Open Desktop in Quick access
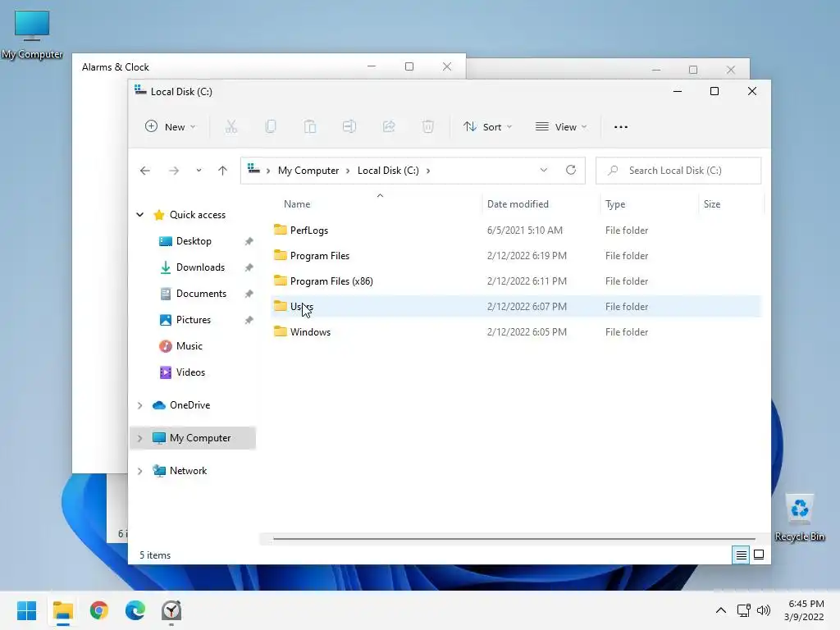This screenshot has width=840, height=630. pos(194,241)
